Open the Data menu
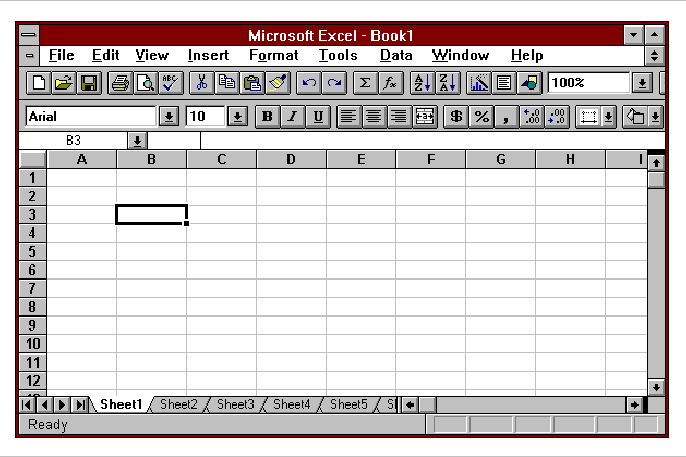Screen dimensions: 686x457 coord(396,56)
